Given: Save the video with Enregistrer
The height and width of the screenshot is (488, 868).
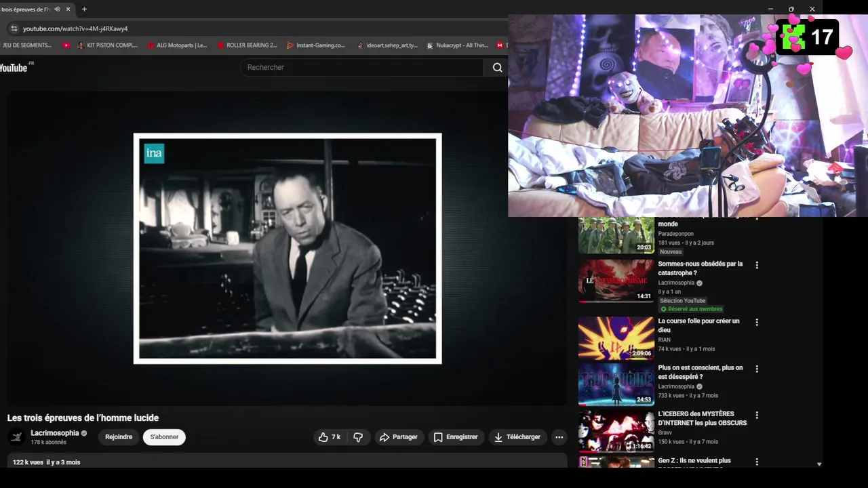Looking at the screenshot, I should [x=456, y=437].
